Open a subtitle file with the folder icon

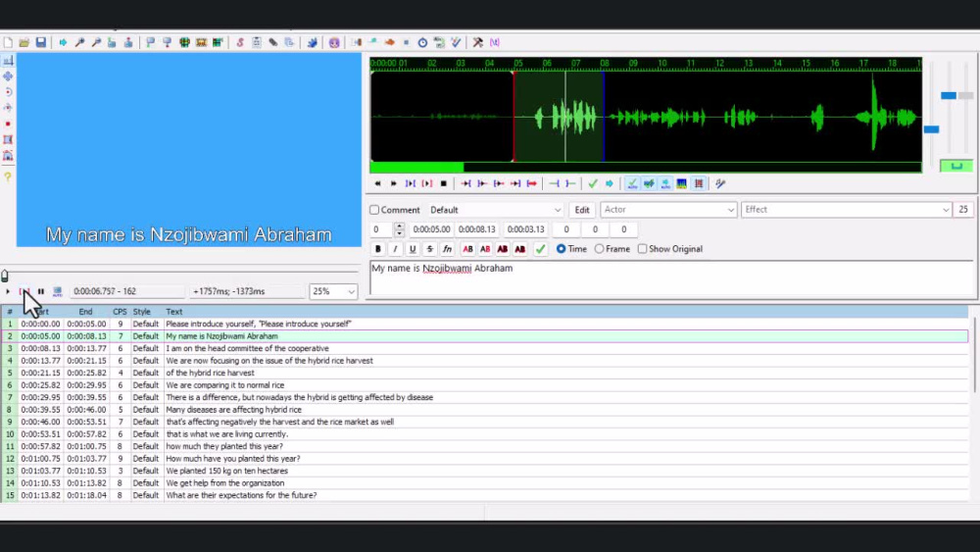(x=24, y=42)
